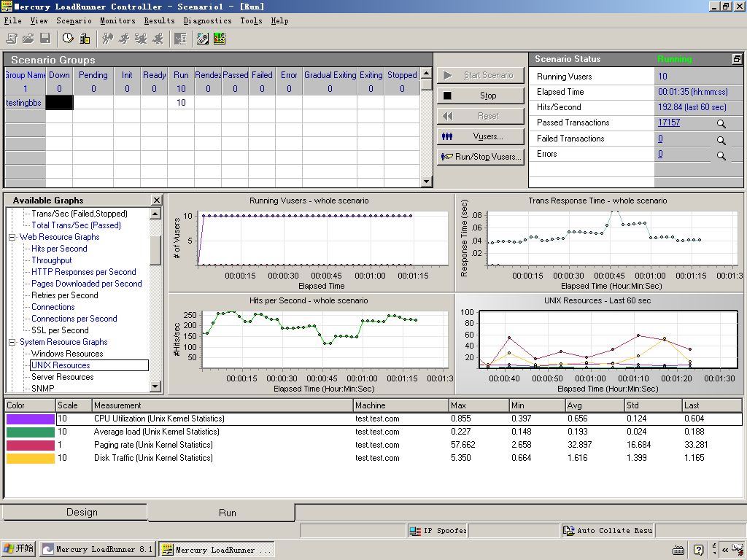Click the Load Generators server icon
The image size is (747, 560).
85,39
